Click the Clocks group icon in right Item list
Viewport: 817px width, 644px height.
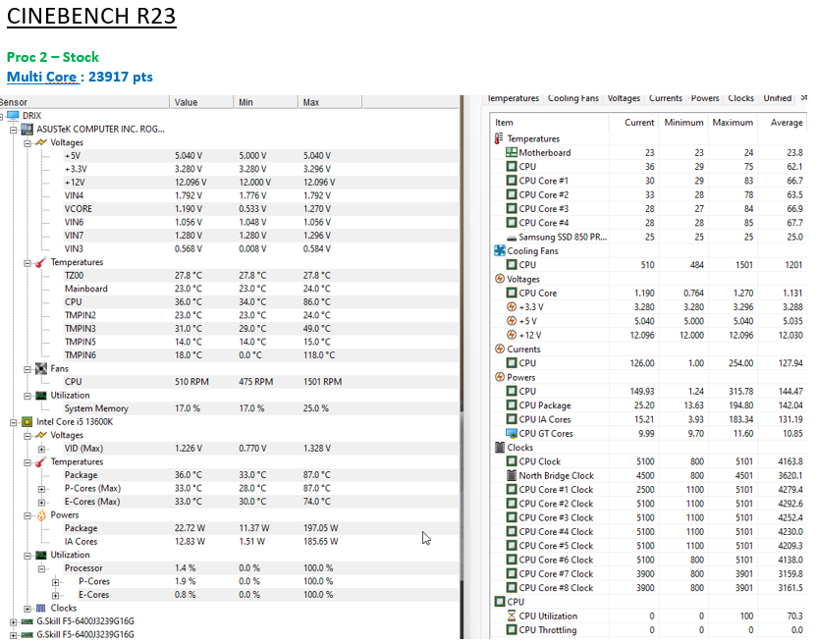click(x=500, y=448)
